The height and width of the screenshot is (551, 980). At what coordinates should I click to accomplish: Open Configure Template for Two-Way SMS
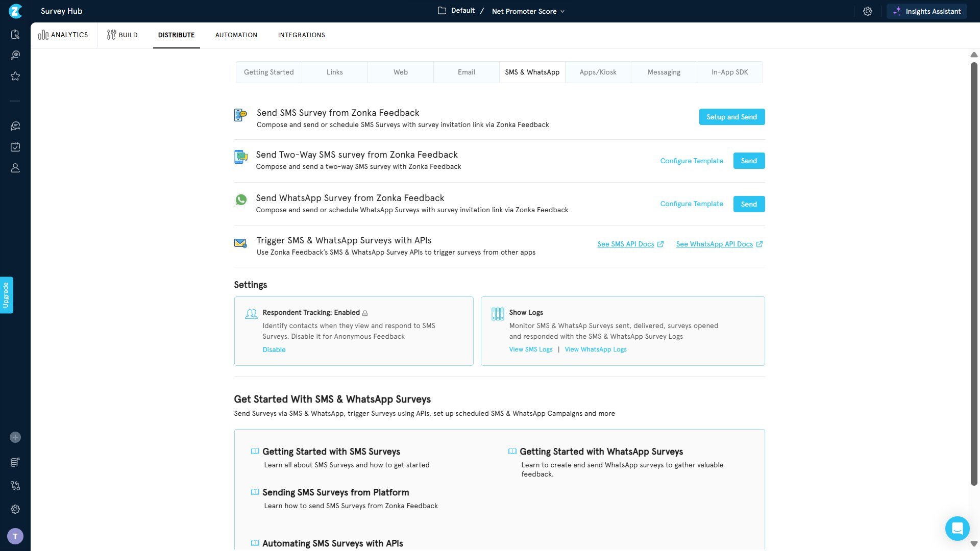[692, 161]
